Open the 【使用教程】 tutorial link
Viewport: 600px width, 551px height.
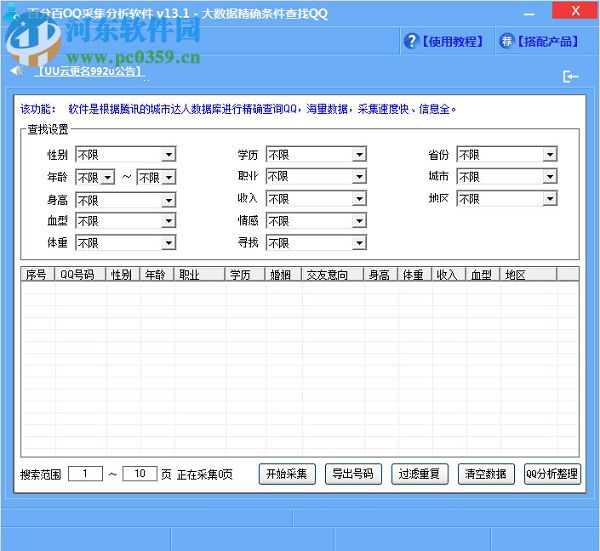(452, 41)
